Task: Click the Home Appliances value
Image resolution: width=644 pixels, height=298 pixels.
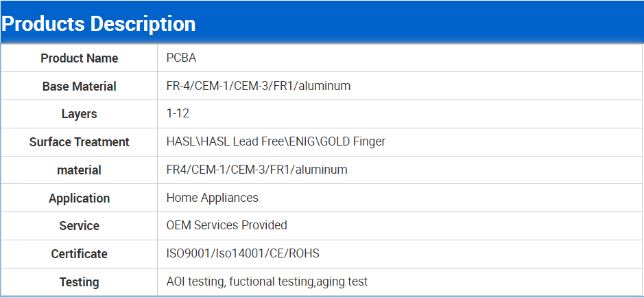Action: tap(212, 198)
